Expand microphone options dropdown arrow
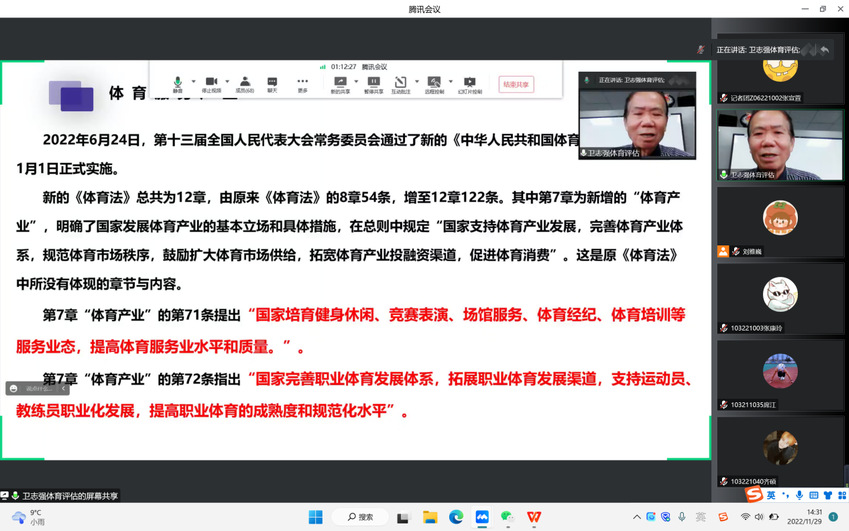 tap(192, 82)
